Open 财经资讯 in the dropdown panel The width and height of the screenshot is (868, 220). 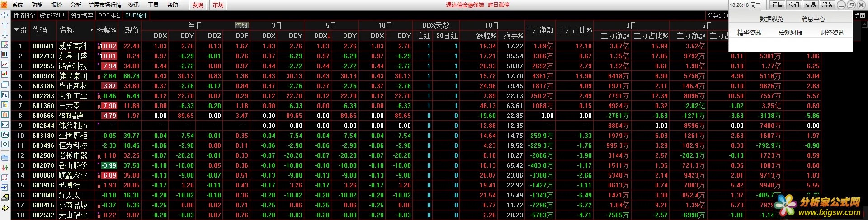(832, 33)
